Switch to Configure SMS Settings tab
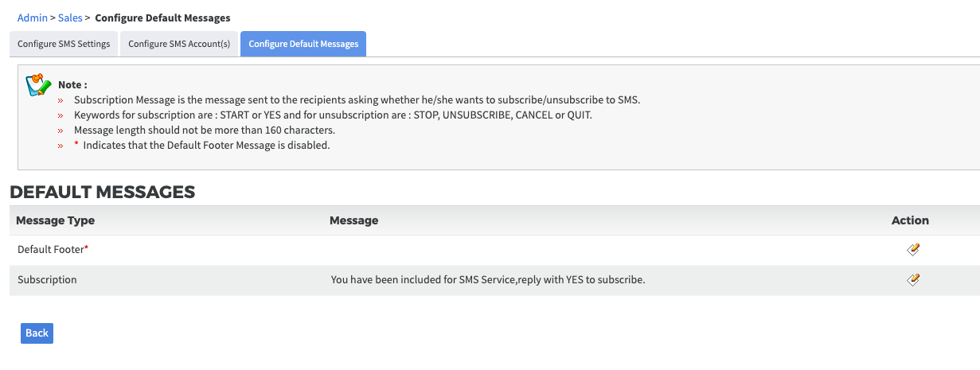 [x=64, y=44]
